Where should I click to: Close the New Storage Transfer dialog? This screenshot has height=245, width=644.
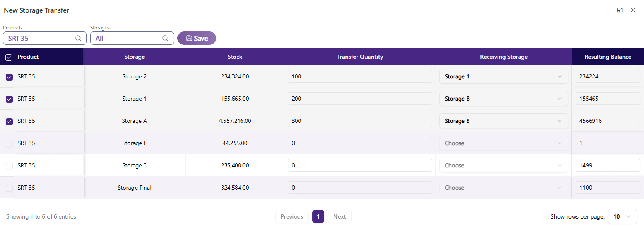(x=633, y=10)
